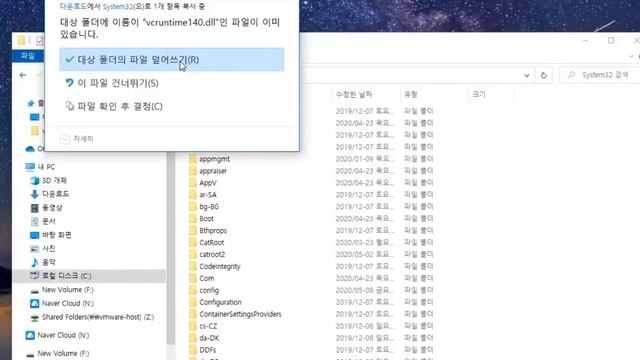640x360 pixels.
Task: Click the 2020/03-23 date of CatRoot
Action: coord(365,242)
